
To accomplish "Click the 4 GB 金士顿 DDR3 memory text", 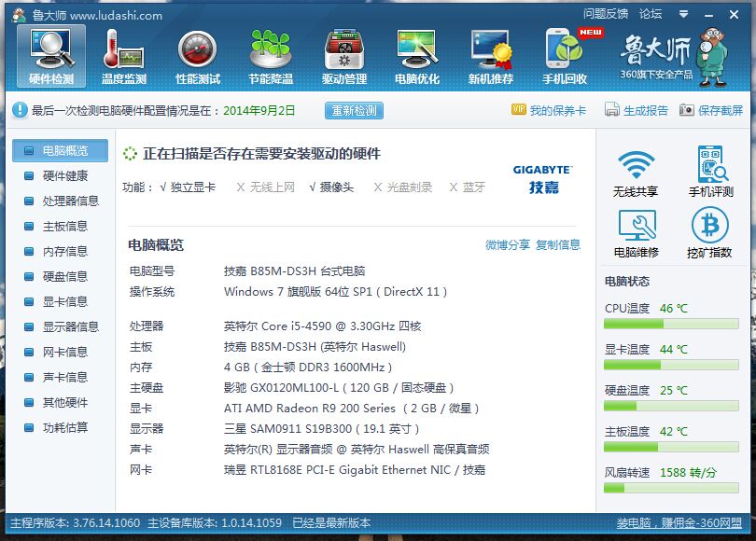I will pyautogui.click(x=308, y=368).
